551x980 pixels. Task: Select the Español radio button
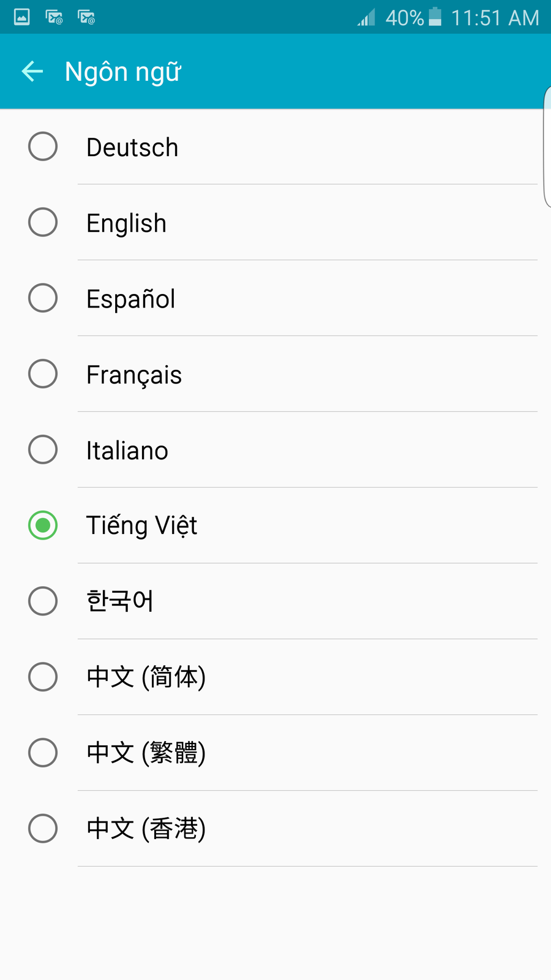tap(43, 298)
